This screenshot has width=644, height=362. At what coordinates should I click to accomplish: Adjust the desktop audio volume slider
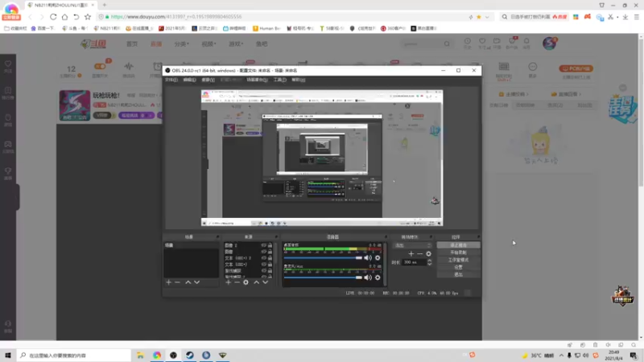324,257
